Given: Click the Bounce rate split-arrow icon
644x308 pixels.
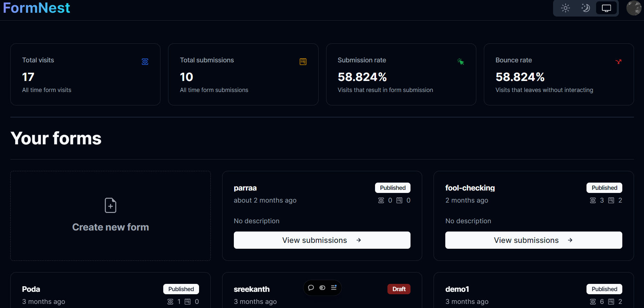Looking at the screenshot, I should [619, 62].
